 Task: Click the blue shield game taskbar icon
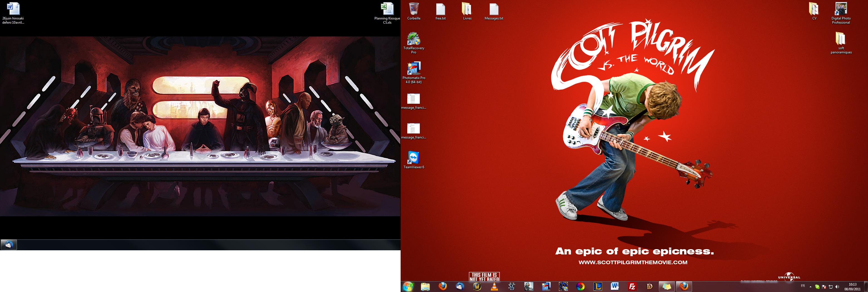563,287
